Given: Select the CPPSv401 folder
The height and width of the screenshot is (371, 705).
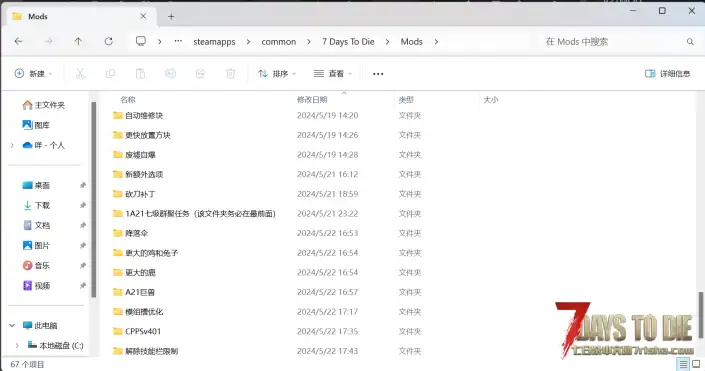Looking at the screenshot, I should click(137, 331).
